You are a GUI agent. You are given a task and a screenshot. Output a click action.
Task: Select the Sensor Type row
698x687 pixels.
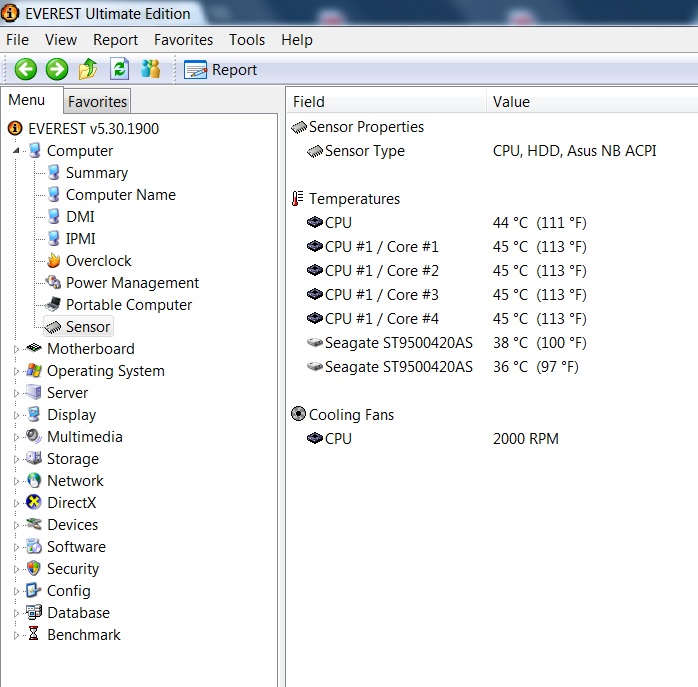pos(493,151)
